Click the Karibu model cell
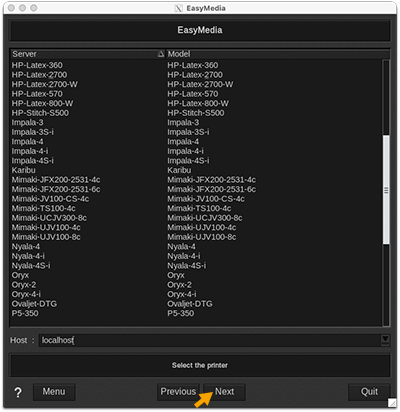The height and width of the screenshot is (412, 400). point(179,170)
